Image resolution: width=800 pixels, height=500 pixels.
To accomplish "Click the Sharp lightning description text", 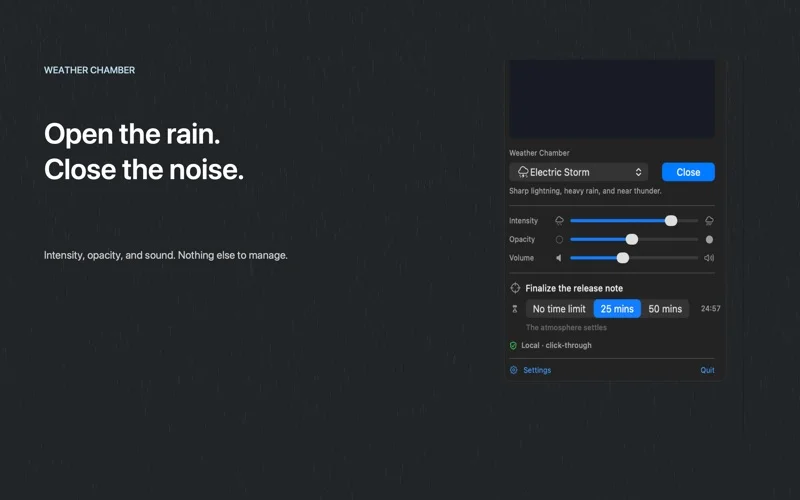I will tap(585, 191).
